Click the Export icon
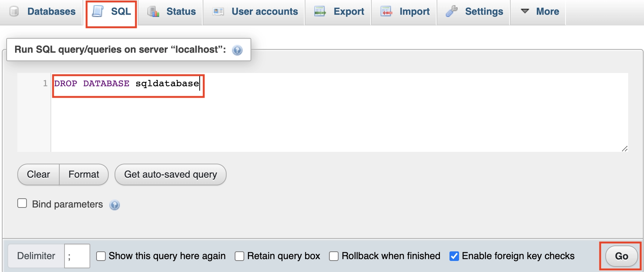The height and width of the screenshot is (272, 644). [x=320, y=11]
